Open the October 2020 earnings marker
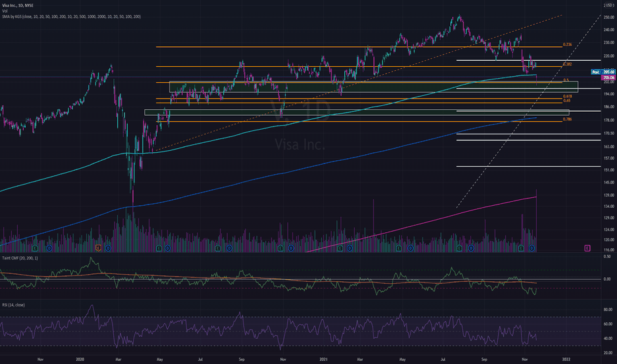Image resolution: width=617 pixels, height=364 pixels. [280, 248]
